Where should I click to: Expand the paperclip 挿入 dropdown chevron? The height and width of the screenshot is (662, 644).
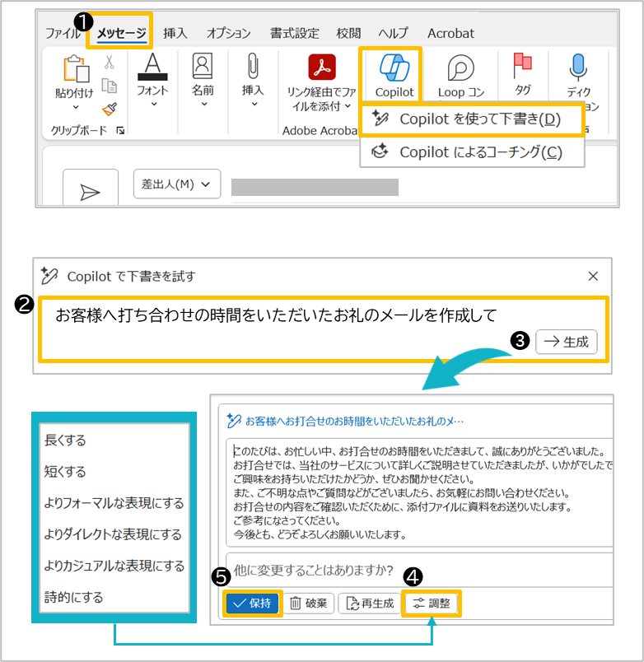(x=254, y=104)
